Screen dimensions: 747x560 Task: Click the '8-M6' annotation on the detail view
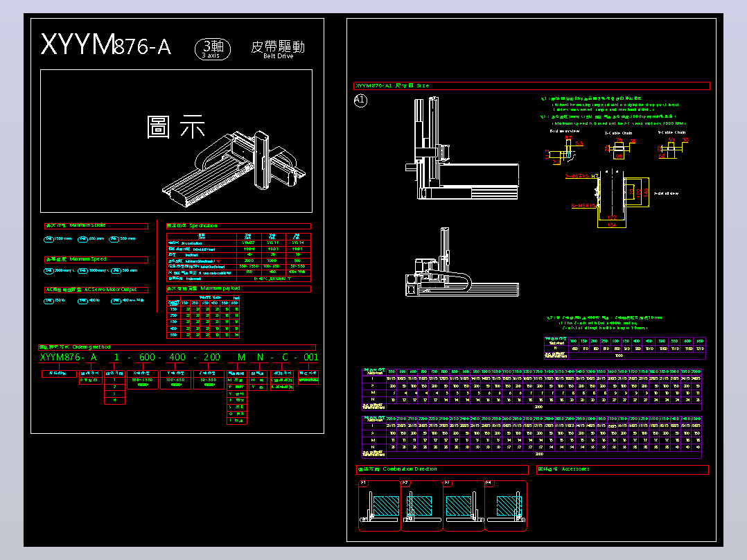(583, 206)
